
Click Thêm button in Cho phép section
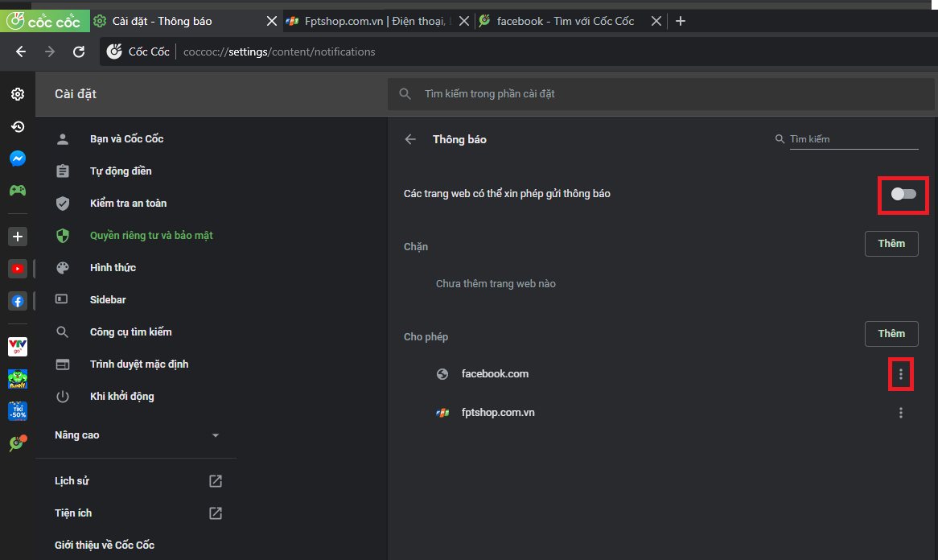891,334
